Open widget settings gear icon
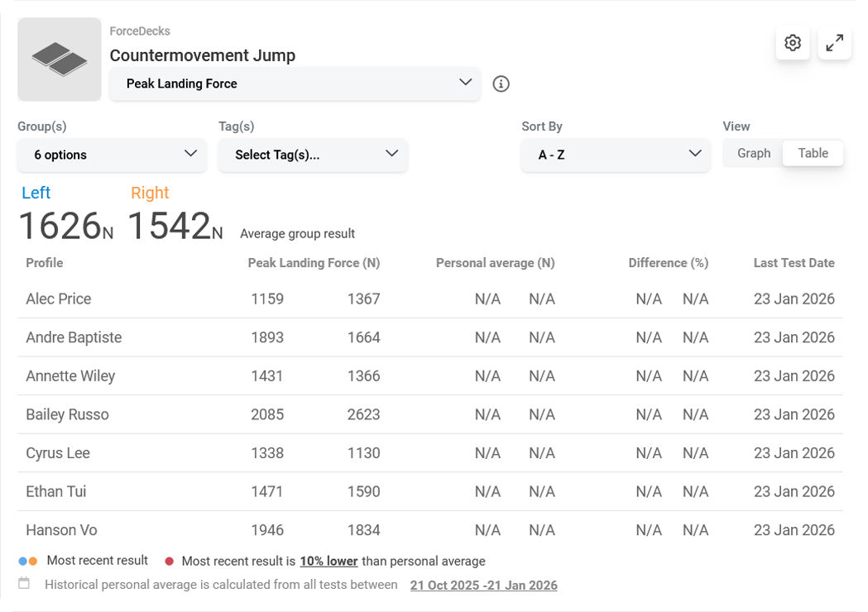The image size is (868, 612). (793, 43)
